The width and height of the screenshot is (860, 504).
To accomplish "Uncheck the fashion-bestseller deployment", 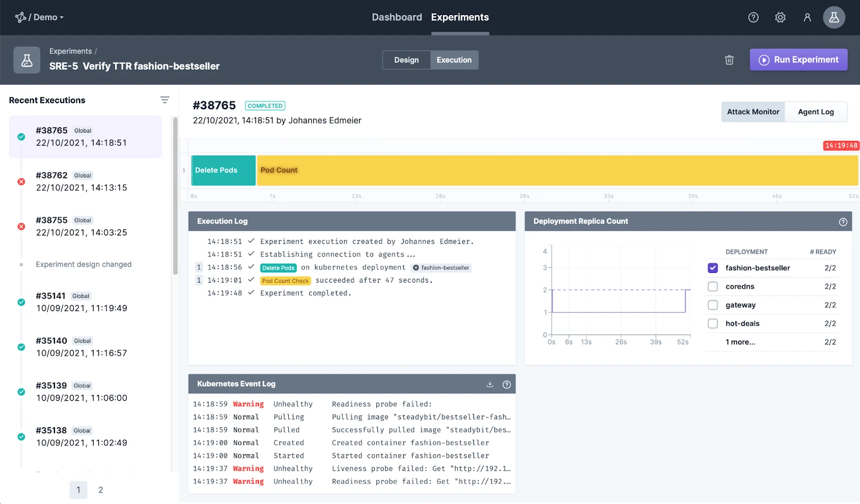I will pos(713,268).
